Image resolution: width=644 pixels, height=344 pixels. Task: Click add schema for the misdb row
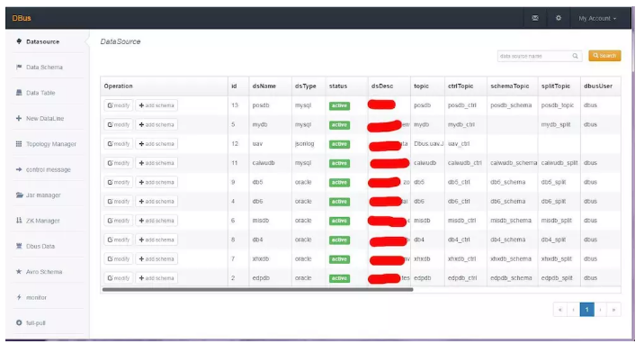tap(157, 221)
